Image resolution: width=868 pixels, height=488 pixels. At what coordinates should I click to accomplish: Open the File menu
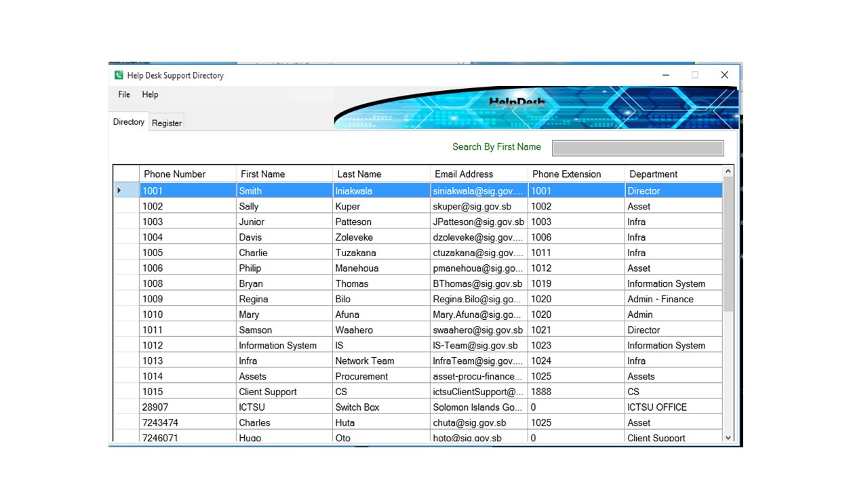point(124,94)
